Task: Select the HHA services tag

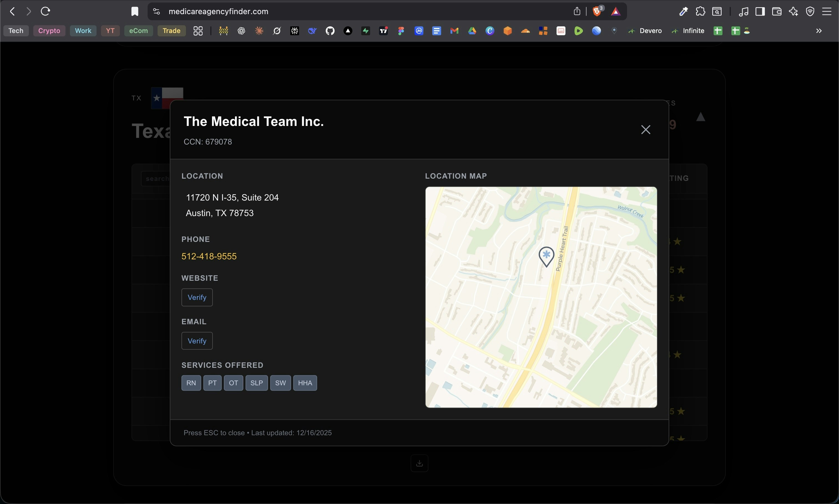Action: coord(305,383)
